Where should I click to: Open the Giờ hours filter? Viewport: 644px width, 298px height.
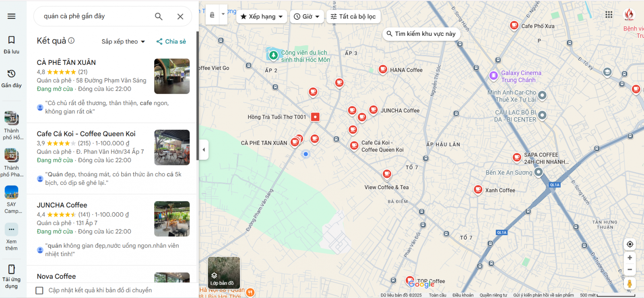(x=307, y=17)
